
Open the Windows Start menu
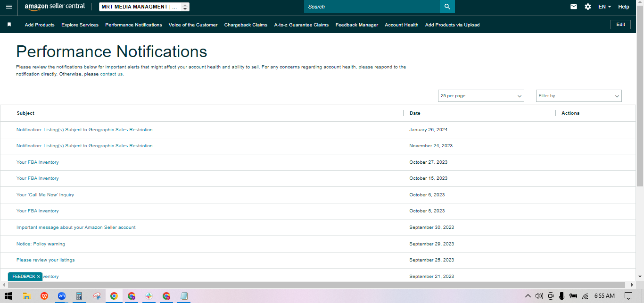[8, 296]
